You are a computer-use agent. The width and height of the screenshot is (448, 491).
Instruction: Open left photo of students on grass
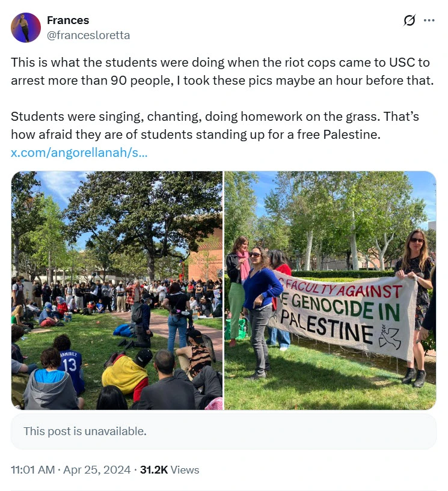pyautogui.click(x=117, y=290)
